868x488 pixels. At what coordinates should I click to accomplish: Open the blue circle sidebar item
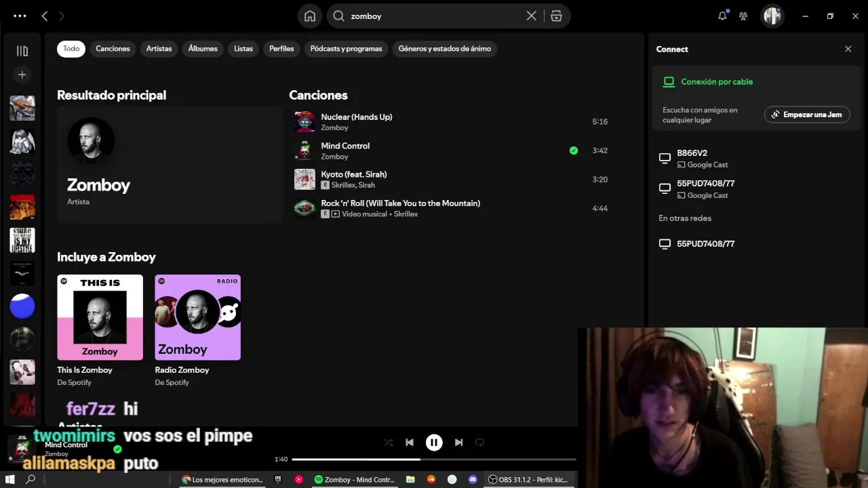click(22, 306)
